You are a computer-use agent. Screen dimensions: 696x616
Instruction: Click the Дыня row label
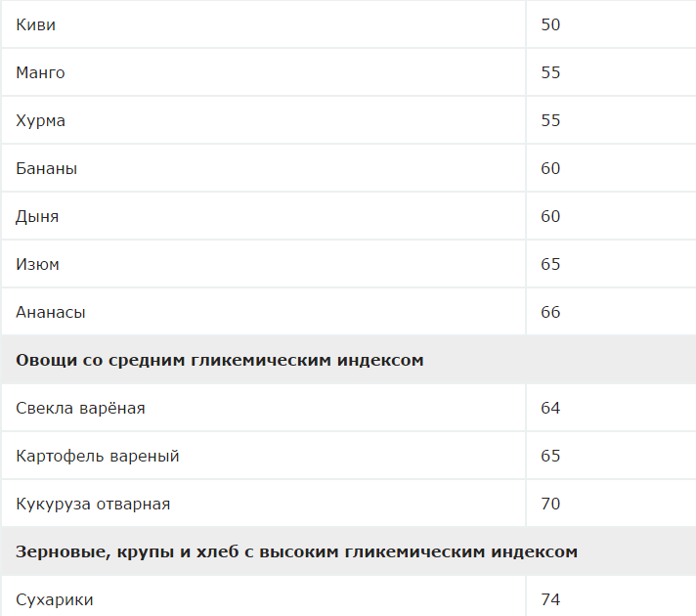pos(37,216)
